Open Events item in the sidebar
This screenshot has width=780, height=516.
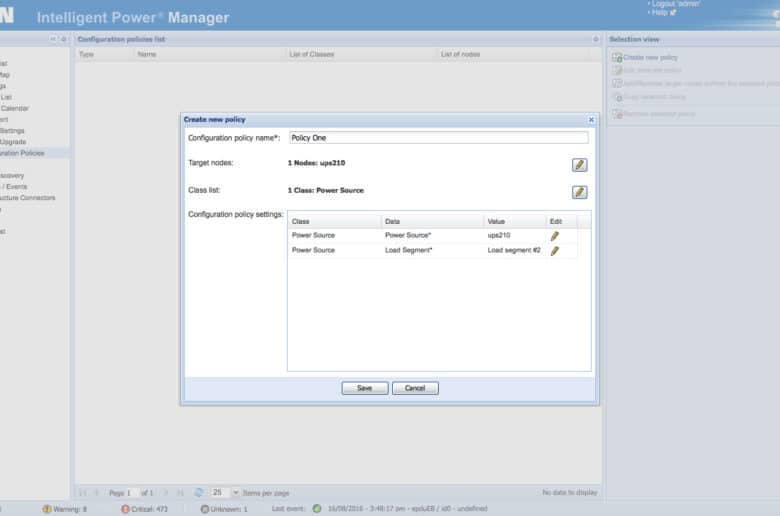[x=14, y=187]
